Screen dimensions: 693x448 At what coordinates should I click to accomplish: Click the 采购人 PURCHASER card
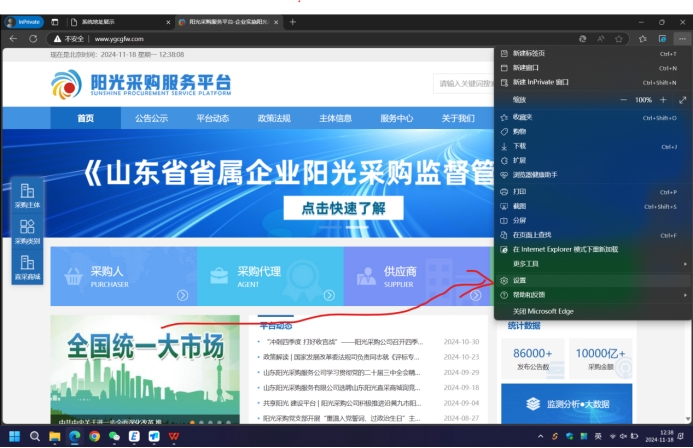click(122, 276)
